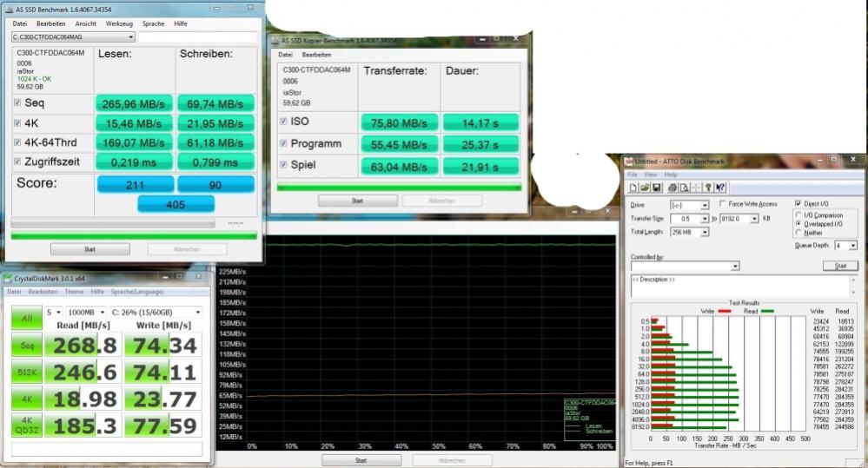Click the context Help pointer icon in ATTO
This screenshot has width=868, height=468.
coord(719,188)
